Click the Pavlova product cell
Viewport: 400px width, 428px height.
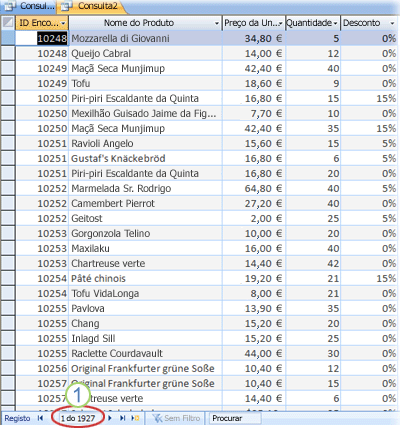[145, 308]
